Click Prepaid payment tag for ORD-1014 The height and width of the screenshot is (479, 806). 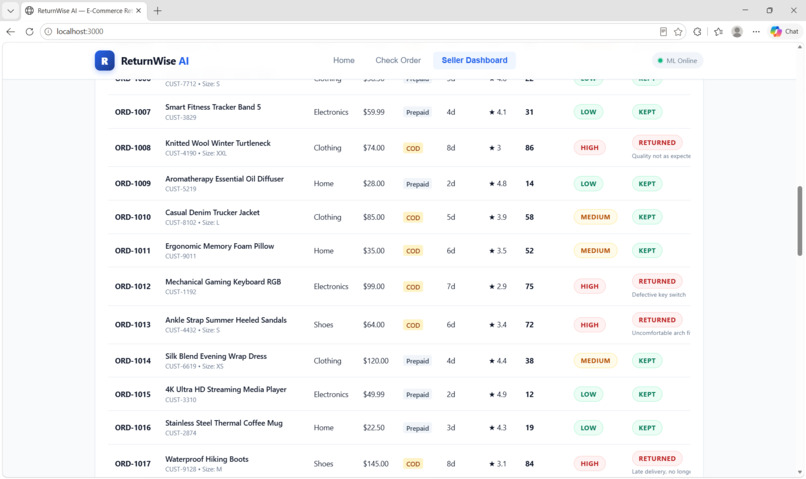pyautogui.click(x=417, y=361)
